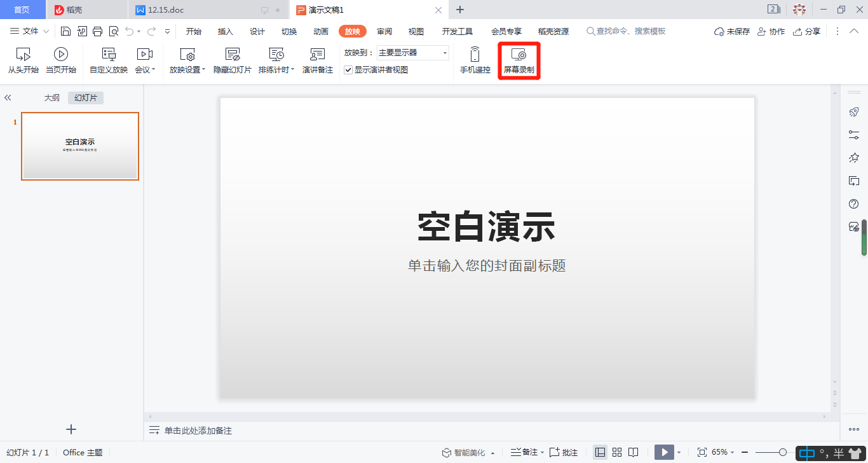The image size is (868, 463).
Task: Click the 隐藏幻灯片 hide slide icon
Action: click(233, 55)
